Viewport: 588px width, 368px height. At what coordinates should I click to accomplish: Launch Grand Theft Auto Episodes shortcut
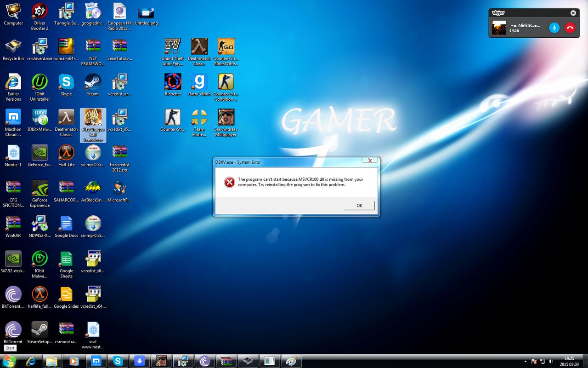tap(173, 52)
